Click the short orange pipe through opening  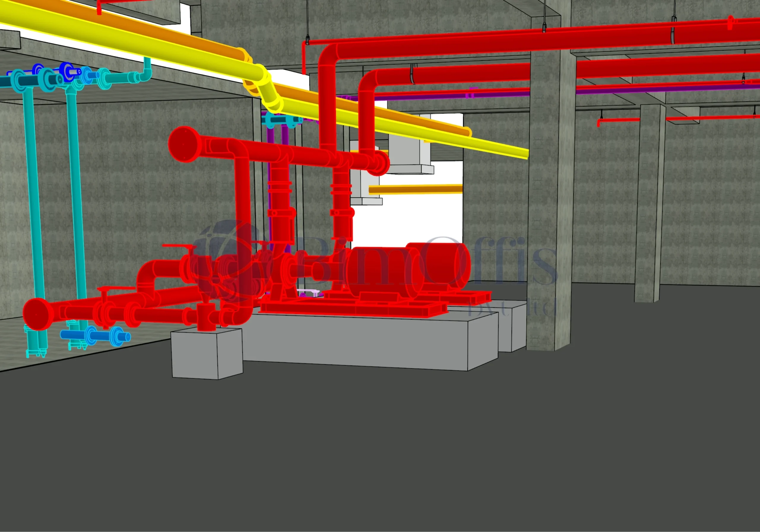point(415,190)
